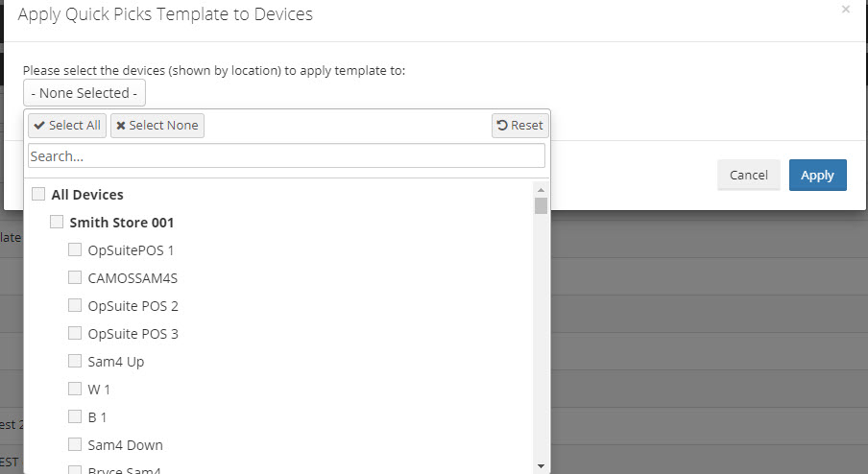Click the Smith Store 001 label

pos(122,223)
